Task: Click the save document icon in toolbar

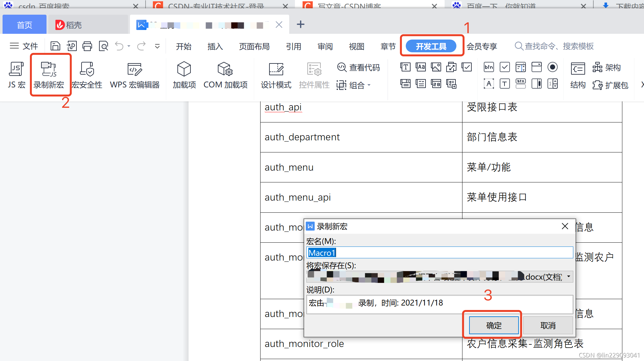Action: click(55, 46)
